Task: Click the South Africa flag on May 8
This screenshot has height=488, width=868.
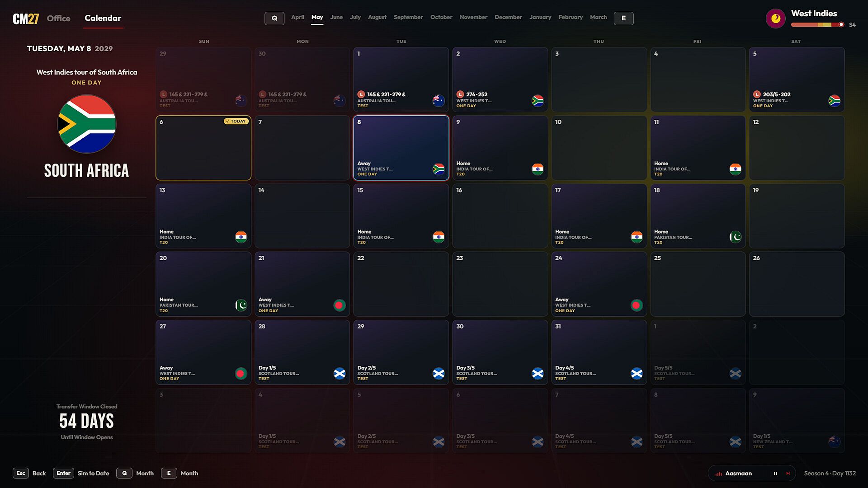Action: click(439, 169)
